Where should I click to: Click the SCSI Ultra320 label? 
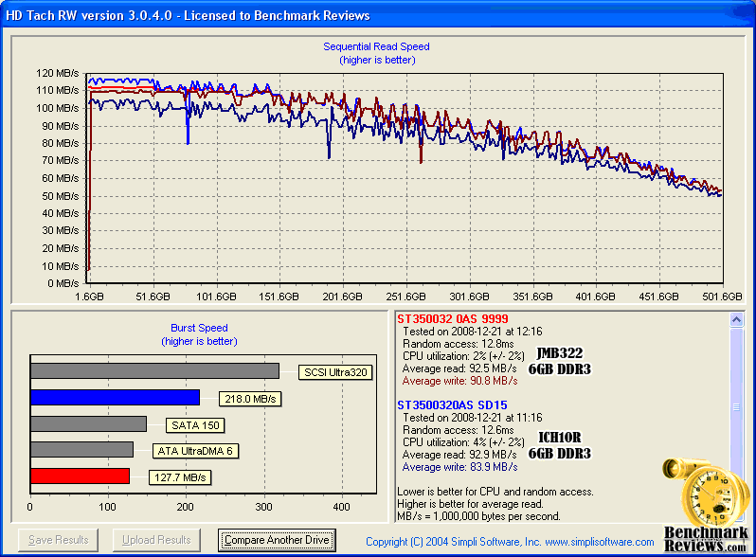[335, 372]
